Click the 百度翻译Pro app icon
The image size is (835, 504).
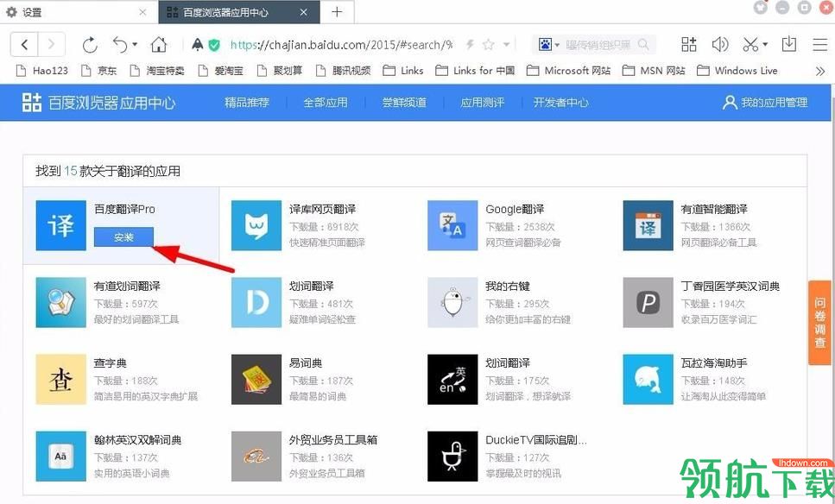(60, 225)
